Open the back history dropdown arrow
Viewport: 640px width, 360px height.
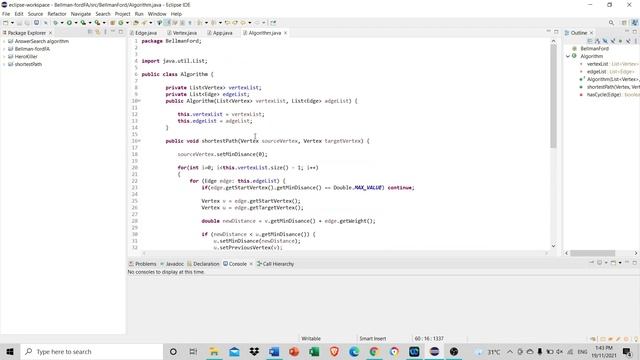click(x=250, y=23)
